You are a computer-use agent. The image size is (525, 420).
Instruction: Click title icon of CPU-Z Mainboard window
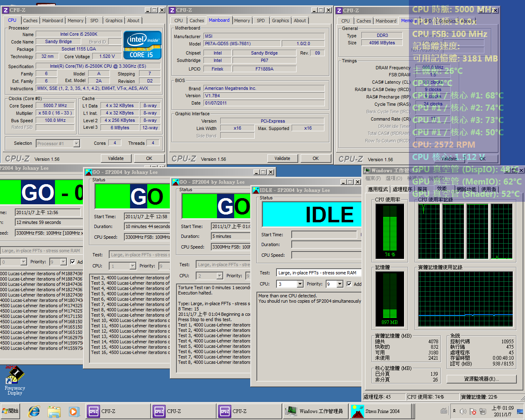pos(173,10)
